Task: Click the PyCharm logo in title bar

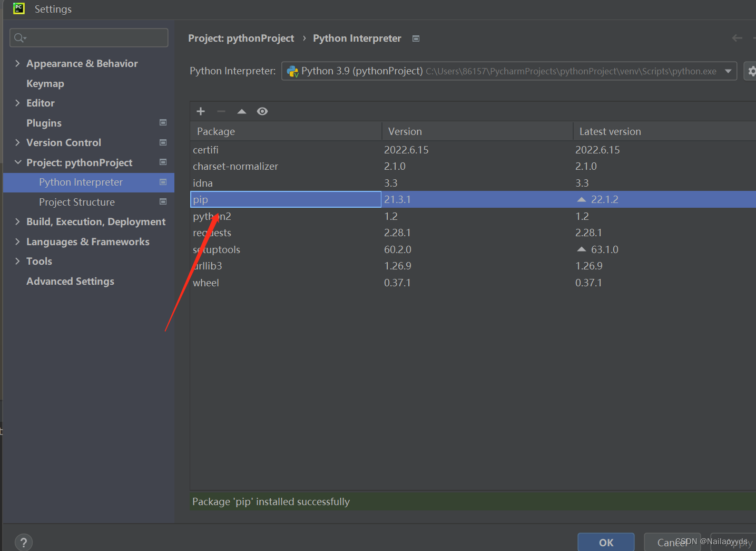Action: [x=19, y=8]
